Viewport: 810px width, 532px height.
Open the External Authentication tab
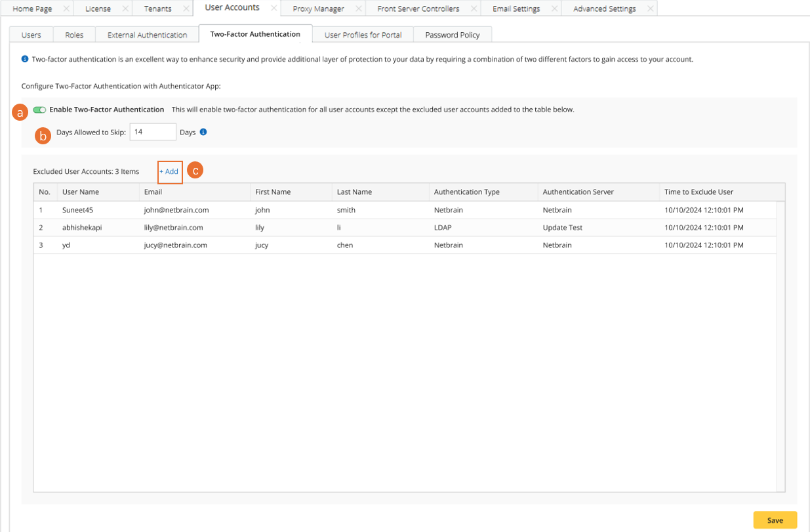point(147,35)
